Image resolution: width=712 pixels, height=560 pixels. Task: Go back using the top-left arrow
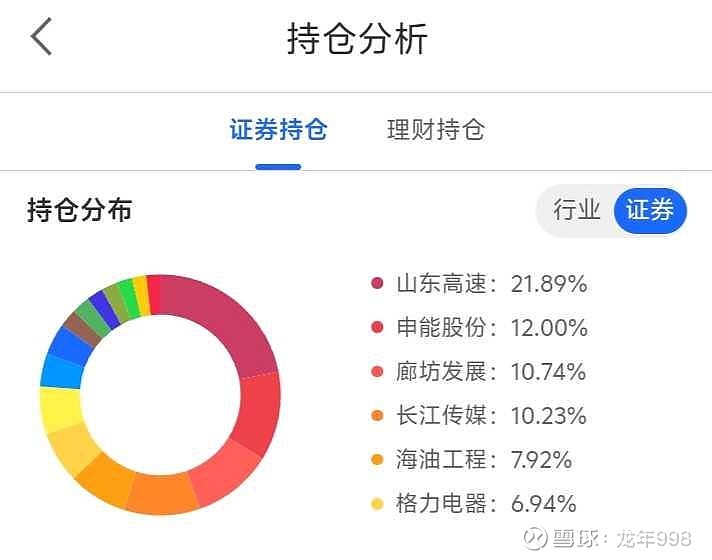(42, 38)
